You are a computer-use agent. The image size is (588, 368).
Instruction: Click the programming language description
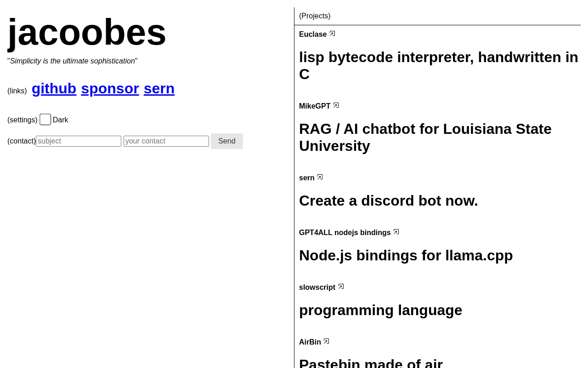pos(381,310)
